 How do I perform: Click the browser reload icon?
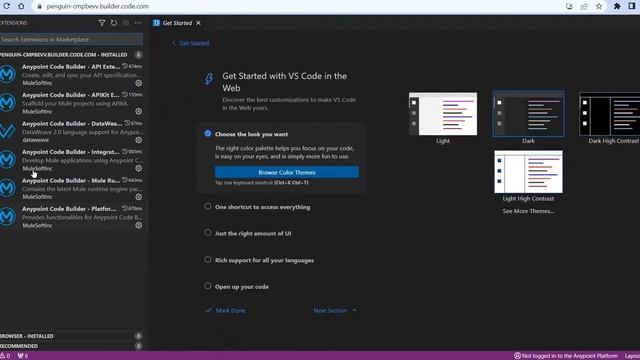(7, 6)
